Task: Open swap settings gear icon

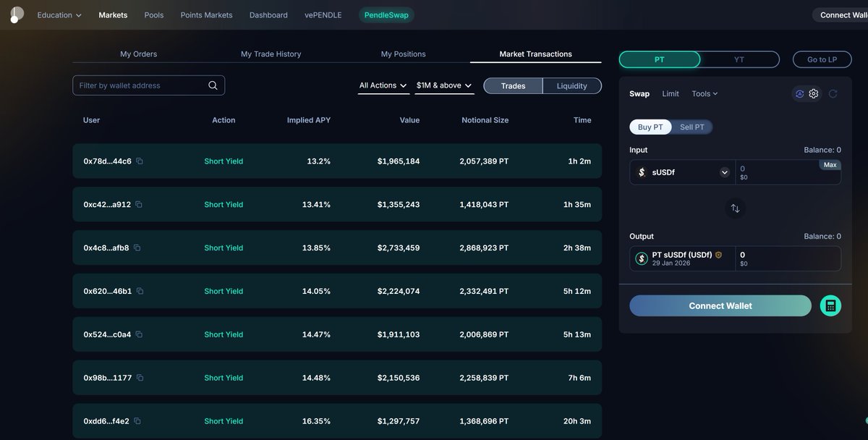Action: tap(814, 94)
